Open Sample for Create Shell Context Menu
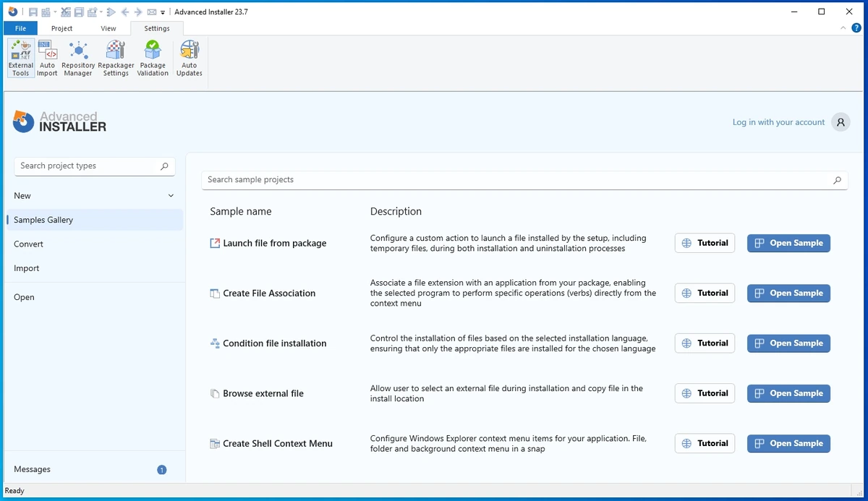This screenshot has height=501, width=868. click(788, 444)
